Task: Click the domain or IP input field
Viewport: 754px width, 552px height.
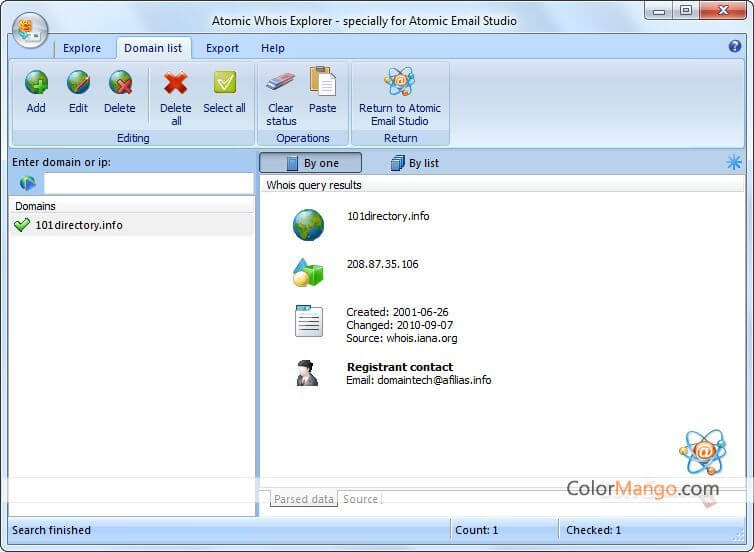Action: [148, 183]
